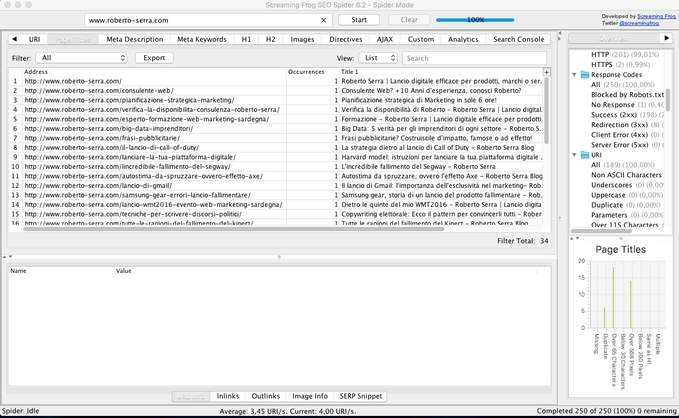Click the Export button
Viewport: 679px width, 418px height.
point(154,58)
